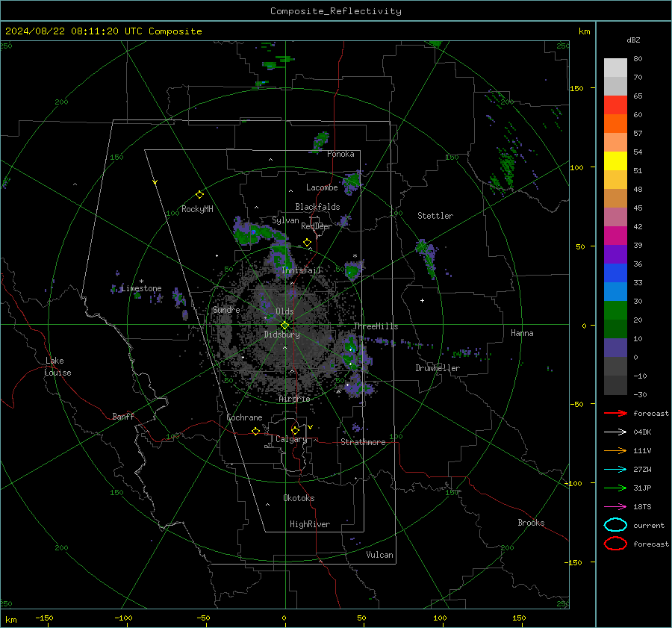Click the Banff city label

[123, 416]
